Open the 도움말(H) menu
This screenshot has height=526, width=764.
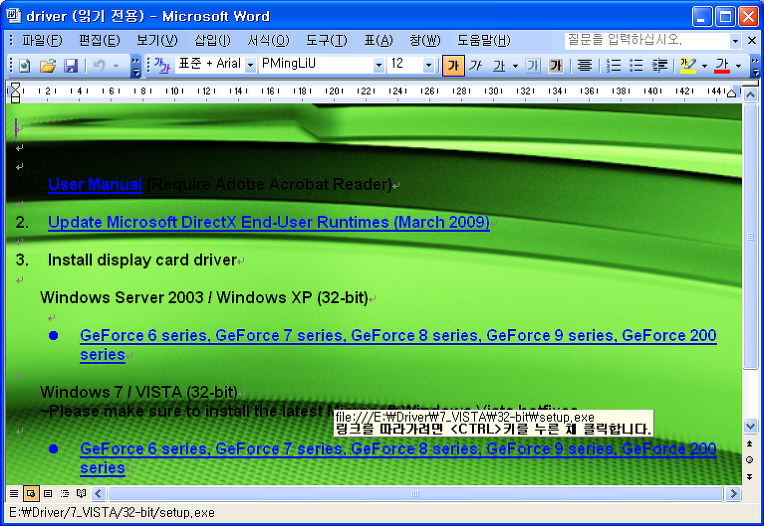(x=483, y=40)
